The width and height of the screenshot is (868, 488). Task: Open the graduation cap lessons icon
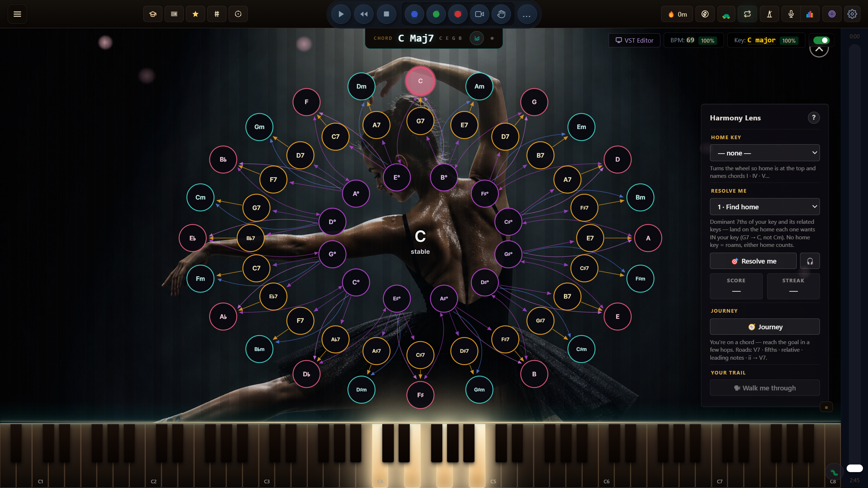pos(153,14)
